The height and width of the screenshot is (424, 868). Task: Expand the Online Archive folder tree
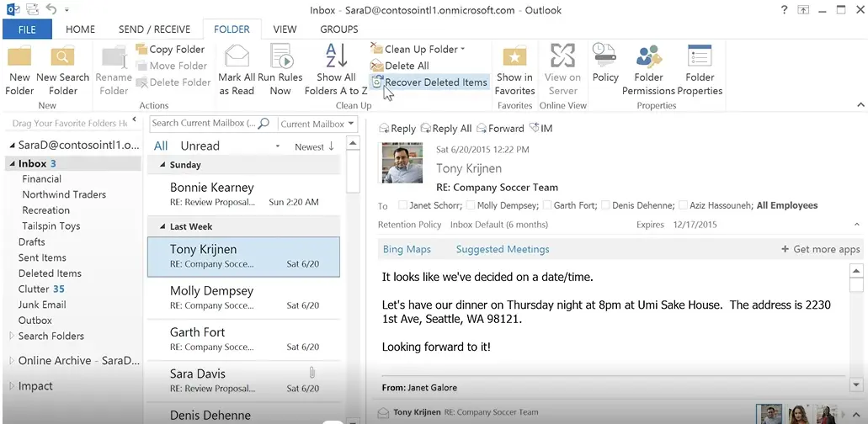pos(12,361)
